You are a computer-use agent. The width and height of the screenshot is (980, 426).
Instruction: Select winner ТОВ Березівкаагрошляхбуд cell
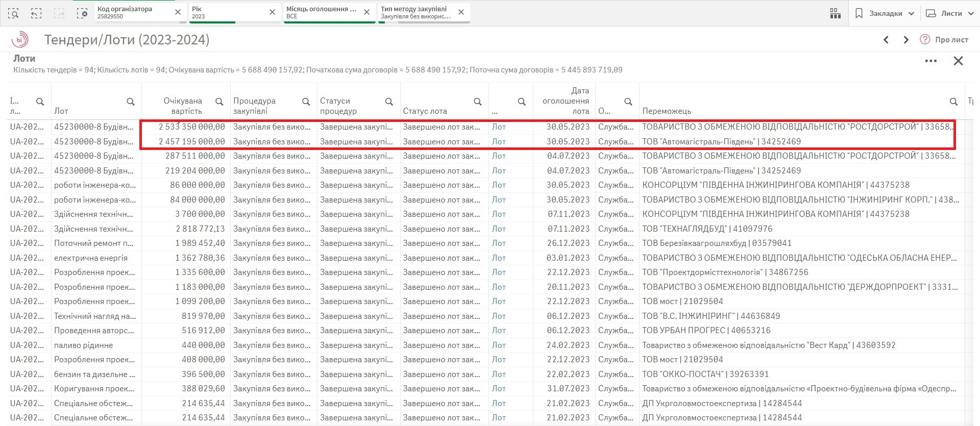pyautogui.click(x=802, y=243)
